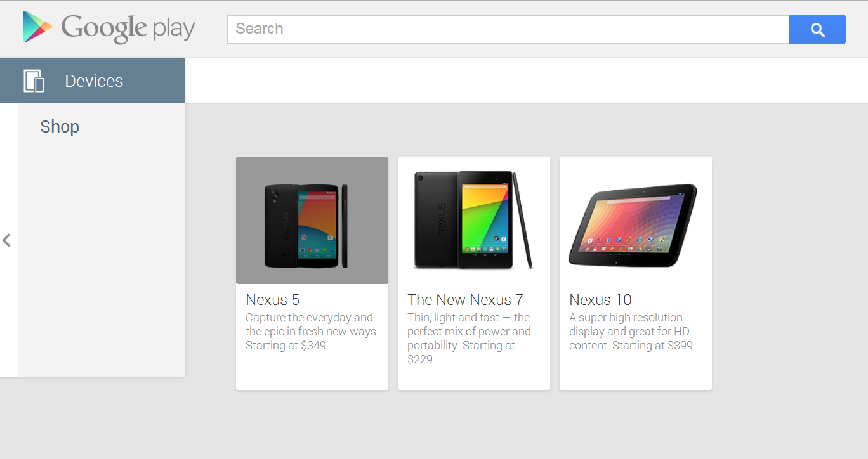Select the Devices section header

[93, 80]
